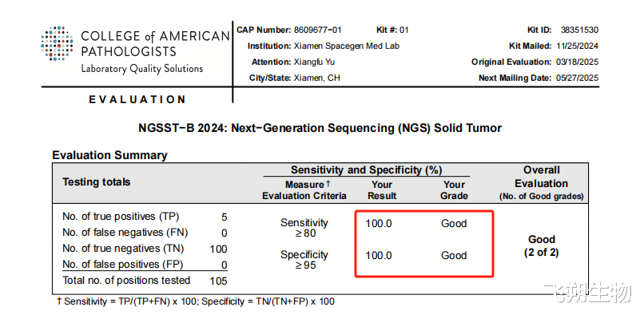
Task: Click the Attention name Xiangfu Yu
Action: pos(314,62)
